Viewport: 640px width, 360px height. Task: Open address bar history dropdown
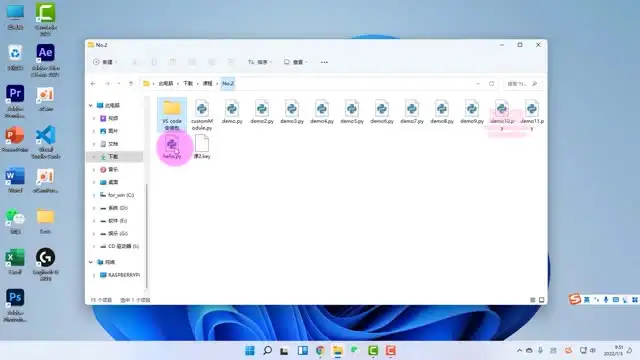478,84
